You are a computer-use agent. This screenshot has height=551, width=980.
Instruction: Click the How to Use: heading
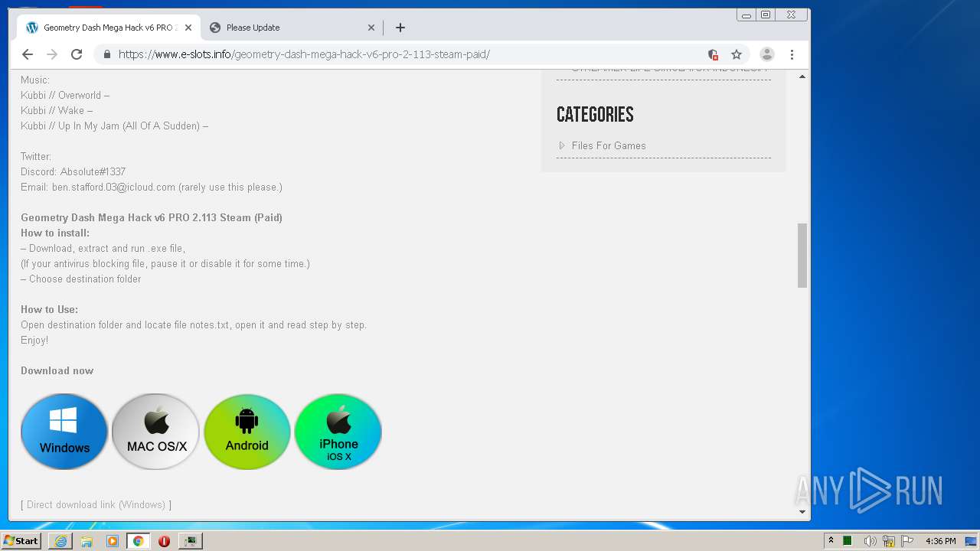[x=49, y=309]
